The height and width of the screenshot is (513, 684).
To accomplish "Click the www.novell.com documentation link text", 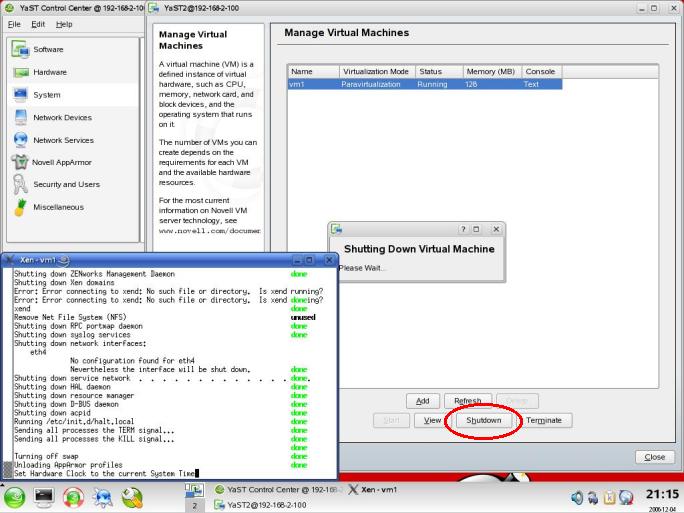I will click(x=209, y=231).
